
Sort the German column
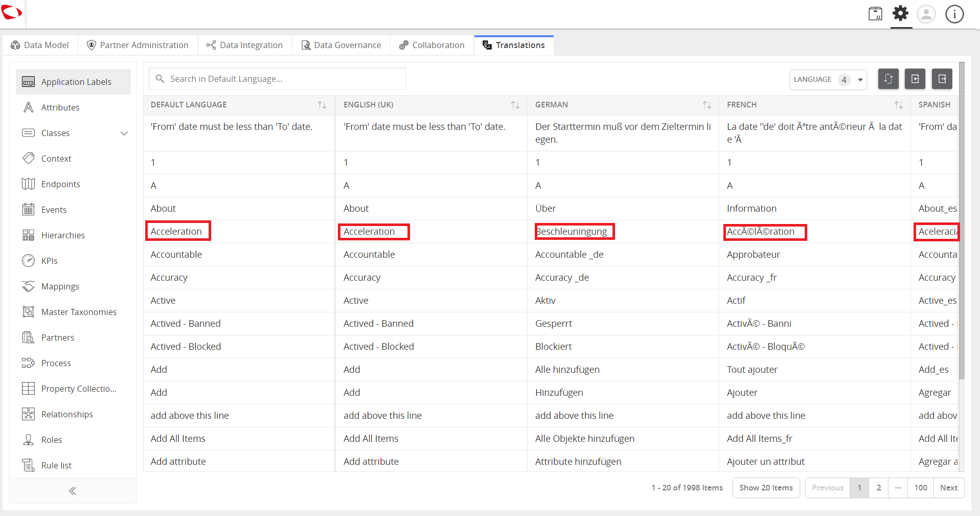[x=706, y=105]
